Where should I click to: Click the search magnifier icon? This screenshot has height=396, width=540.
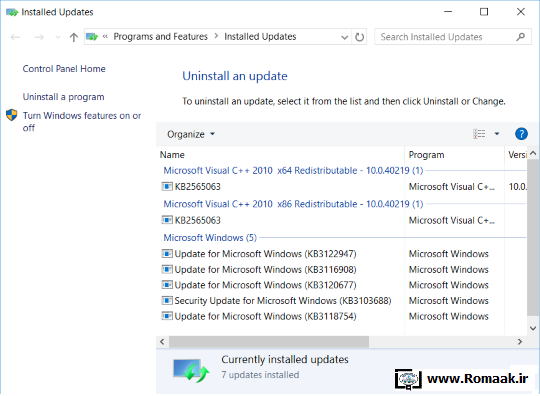pyautogui.click(x=521, y=37)
